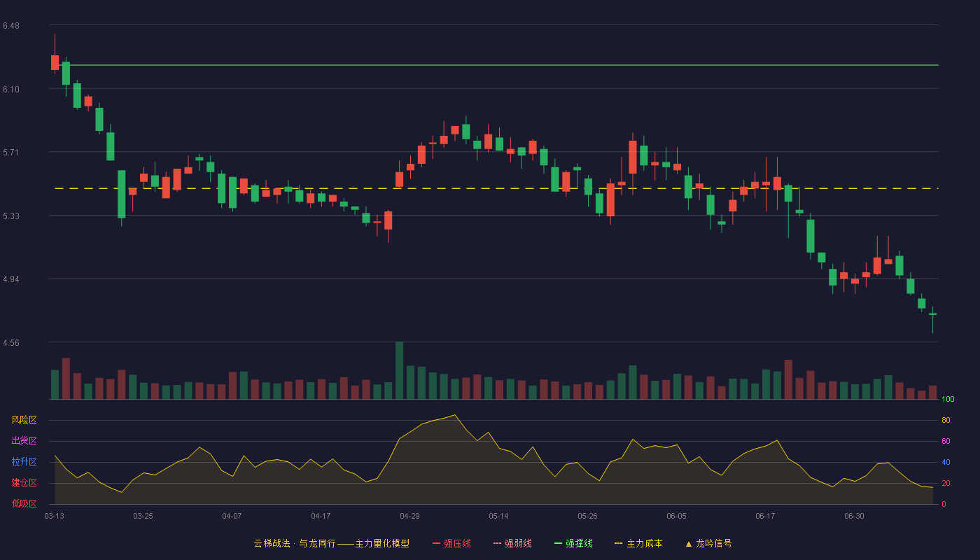Click the 05-14 date label

[x=498, y=516]
